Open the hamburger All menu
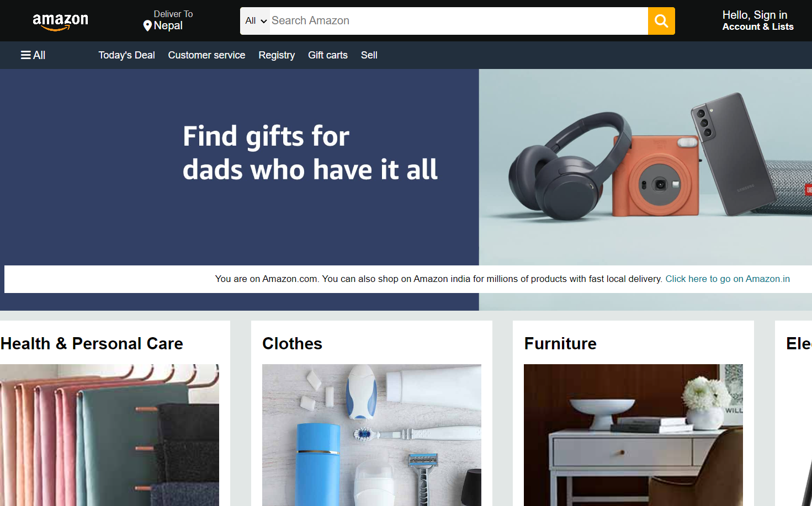The width and height of the screenshot is (812, 506). pos(33,55)
